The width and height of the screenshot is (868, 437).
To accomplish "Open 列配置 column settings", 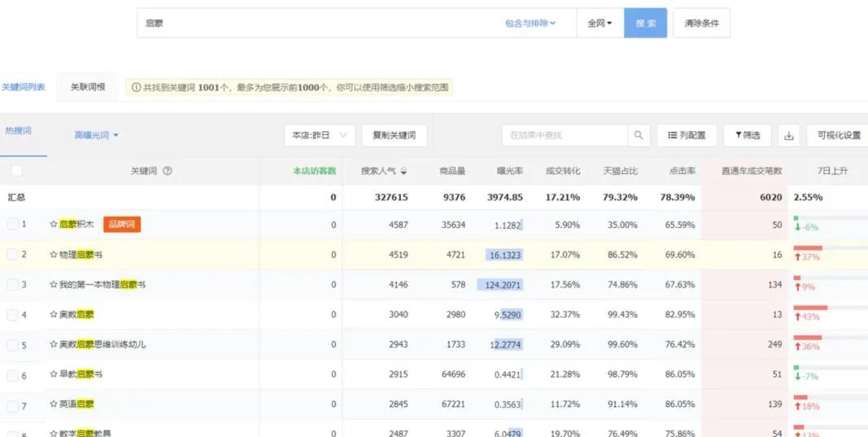I will tap(687, 135).
